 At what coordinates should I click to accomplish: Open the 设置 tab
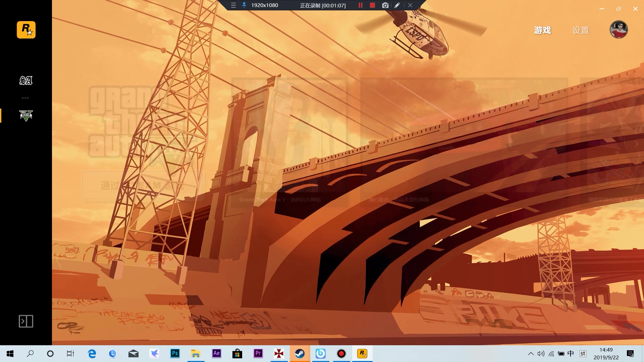[x=581, y=30]
